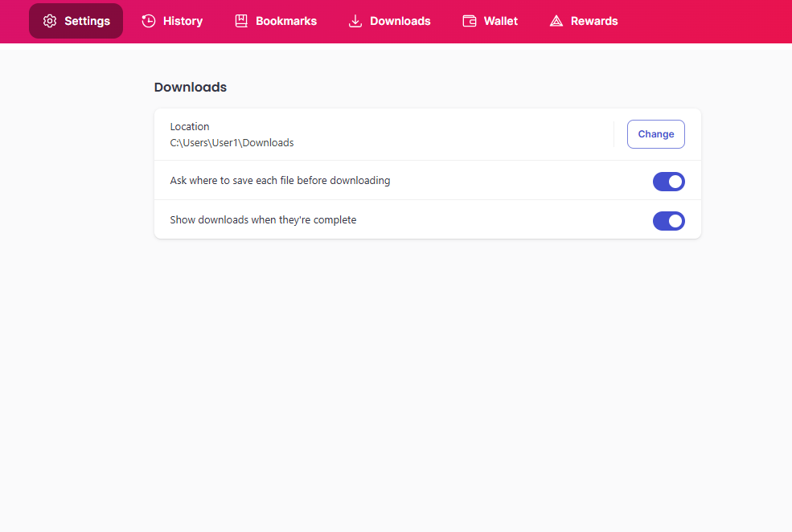Click the C:\Users\User1\Downloads path text
This screenshot has height=532, width=792.
tap(232, 143)
